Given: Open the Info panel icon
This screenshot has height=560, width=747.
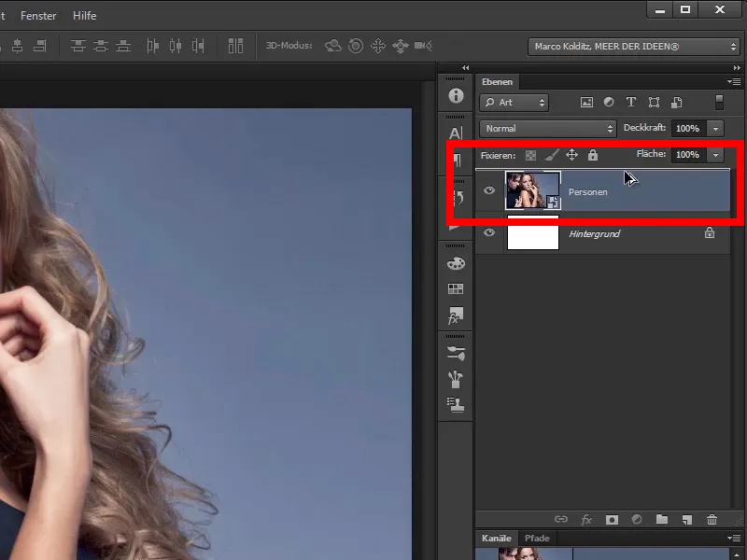Looking at the screenshot, I should point(456,96).
